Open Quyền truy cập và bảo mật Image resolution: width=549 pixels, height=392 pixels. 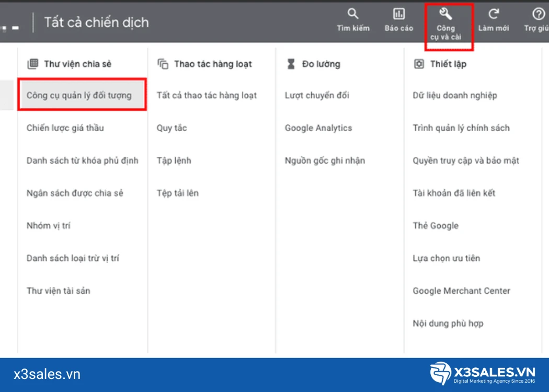pyautogui.click(x=466, y=160)
